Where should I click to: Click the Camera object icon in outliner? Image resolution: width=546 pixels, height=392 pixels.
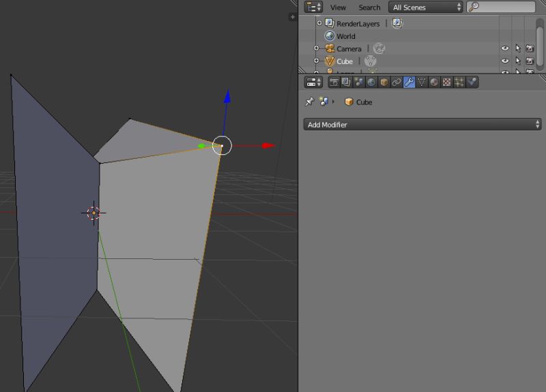[x=330, y=48]
